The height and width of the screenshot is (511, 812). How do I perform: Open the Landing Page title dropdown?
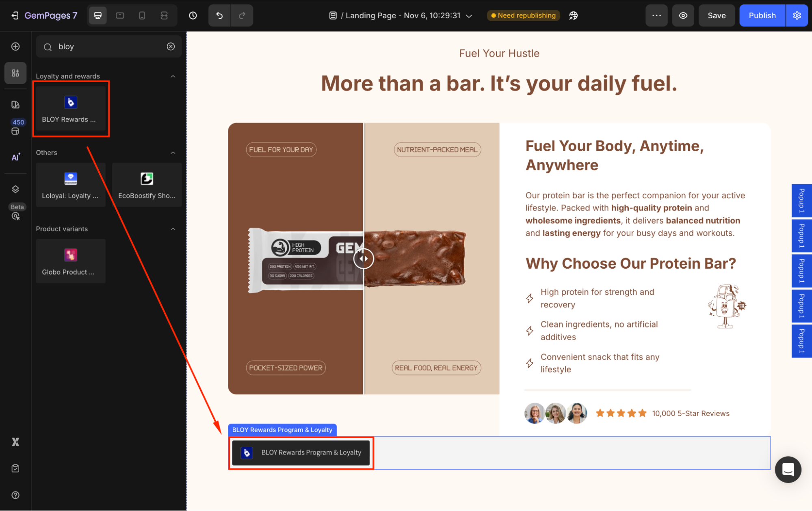click(x=469, y=16)
